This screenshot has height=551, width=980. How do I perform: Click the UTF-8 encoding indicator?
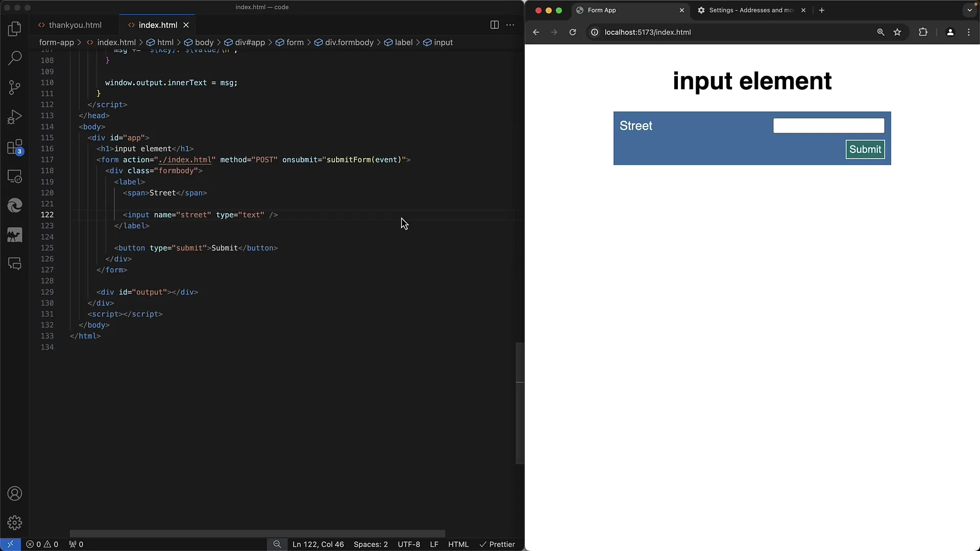coord(408,544)
